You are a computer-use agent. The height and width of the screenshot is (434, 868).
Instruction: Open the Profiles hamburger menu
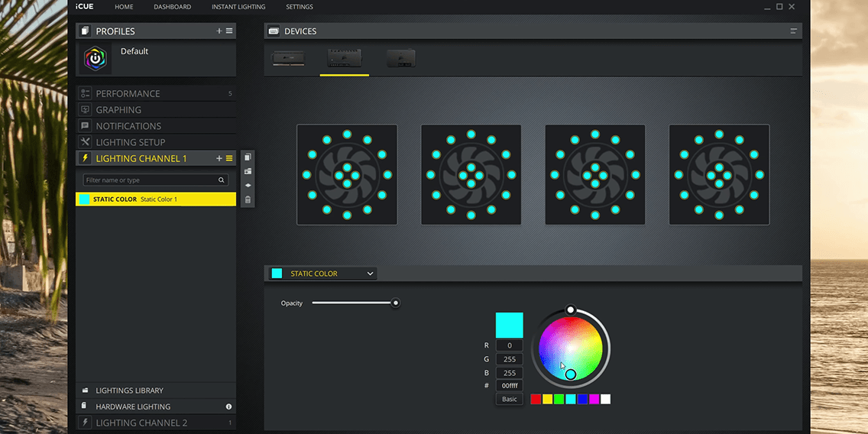pyautogui.click(x=229, y=31)
